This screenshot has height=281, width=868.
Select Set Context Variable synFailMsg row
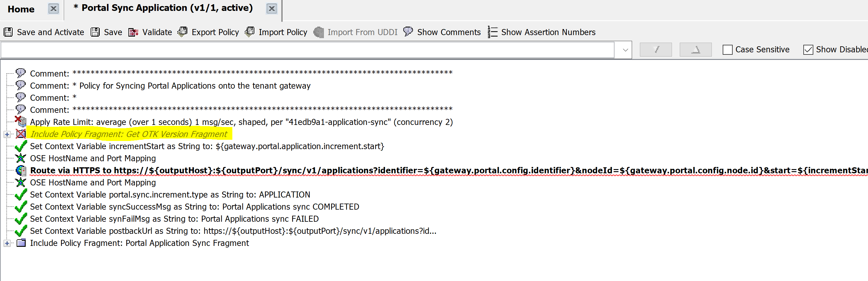174,219
